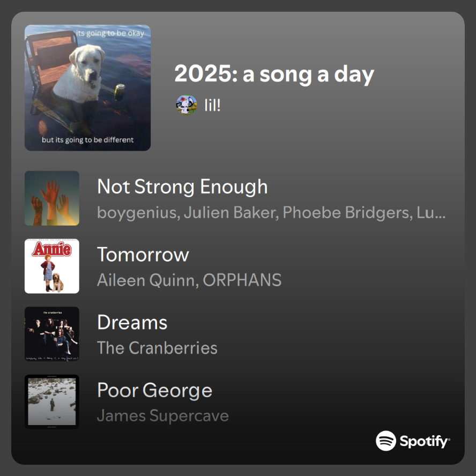This screenshot has height=476, width=476.
Task: Click the boygenius album art thumbnail
Action: 52,198
